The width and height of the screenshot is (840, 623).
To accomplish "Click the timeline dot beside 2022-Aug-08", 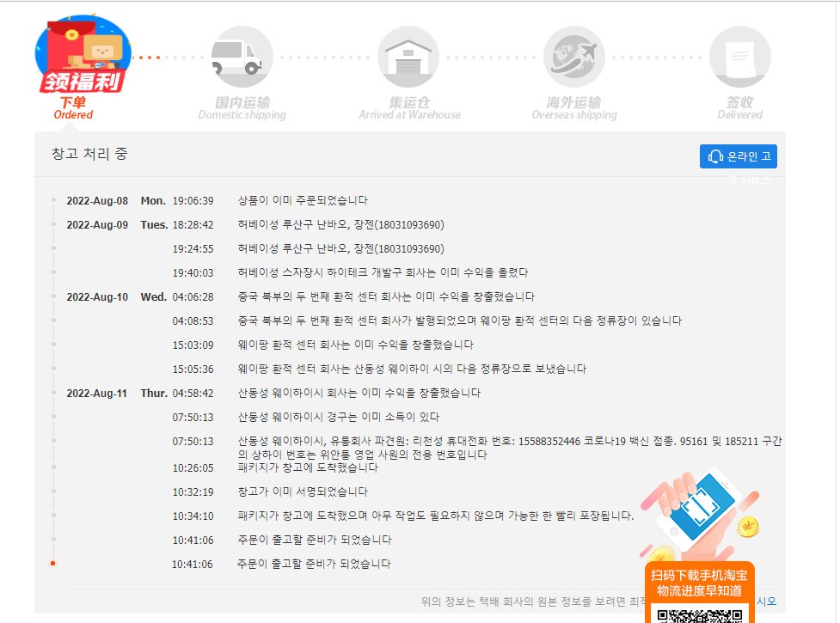I will pyautogui.click(x=53, y=200).
